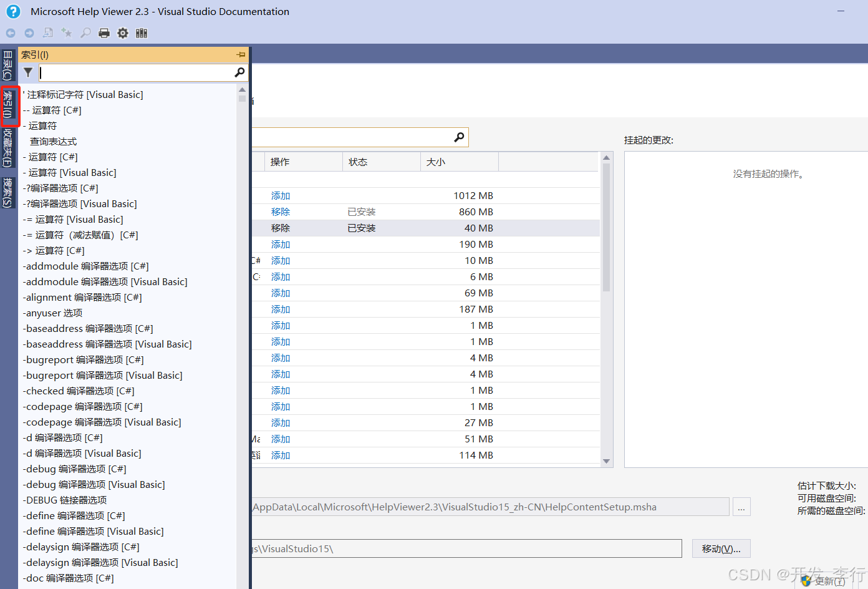Click 添加 in the 51 MB row
The height and width of the screenshot is (589, 868).
pos(281,439)
